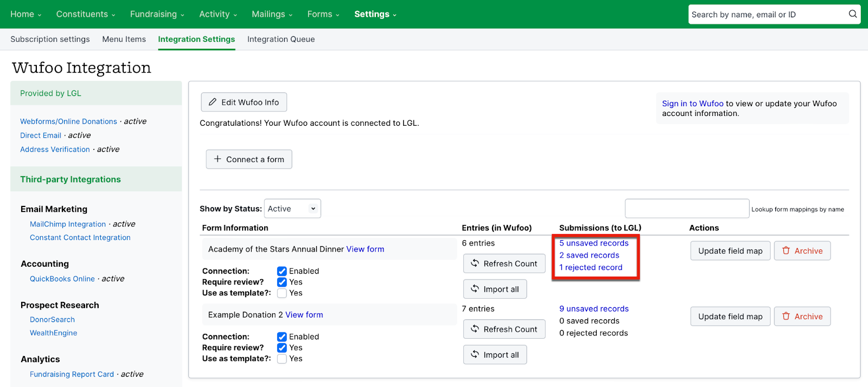This screenshot has height=387, width=868.
Task: Expand the Settings menu
Action: coord(375,14)
